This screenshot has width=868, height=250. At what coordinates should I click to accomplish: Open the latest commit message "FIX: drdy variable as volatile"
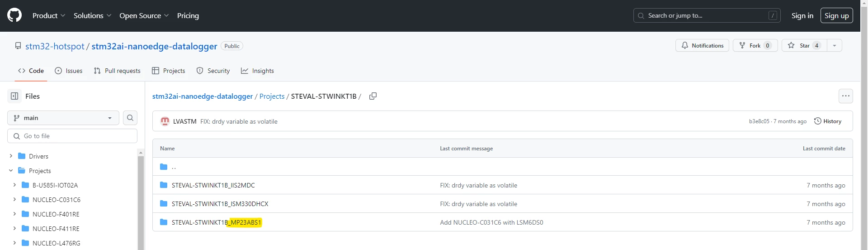coord(239,121)
